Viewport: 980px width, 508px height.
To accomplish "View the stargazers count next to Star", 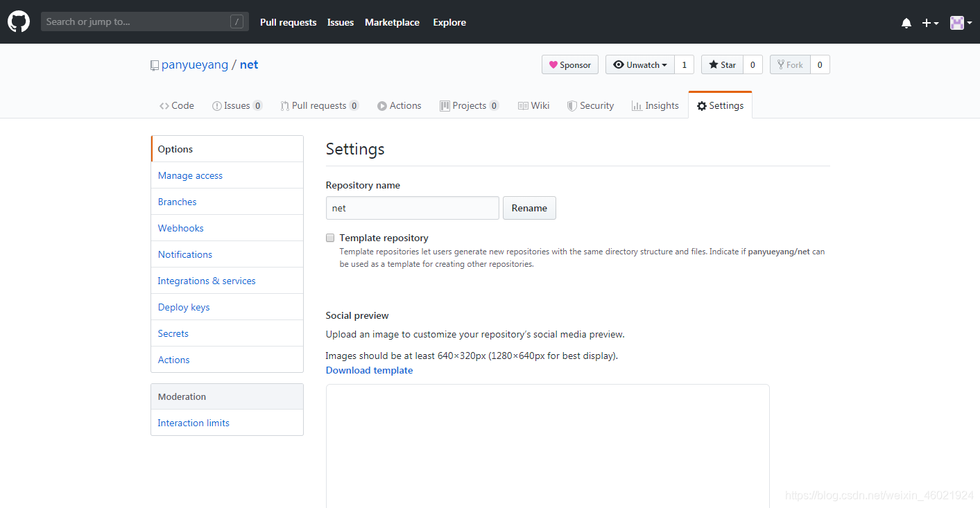I will [753, 64].
